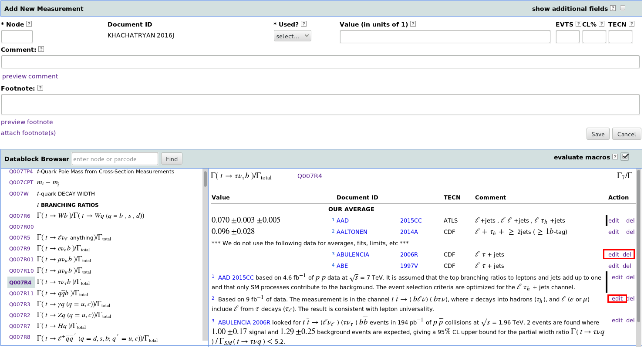Click the AAD 2015CC link in footnote 1
The image size is (644, 348).
(236, 277)
